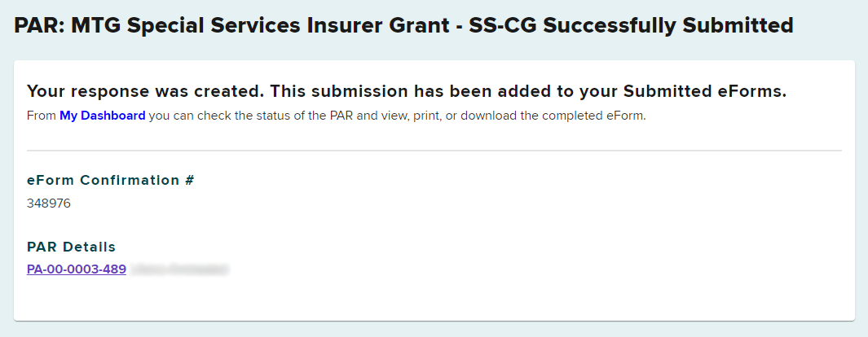Click the blurred text beside the PAR number

179,269
